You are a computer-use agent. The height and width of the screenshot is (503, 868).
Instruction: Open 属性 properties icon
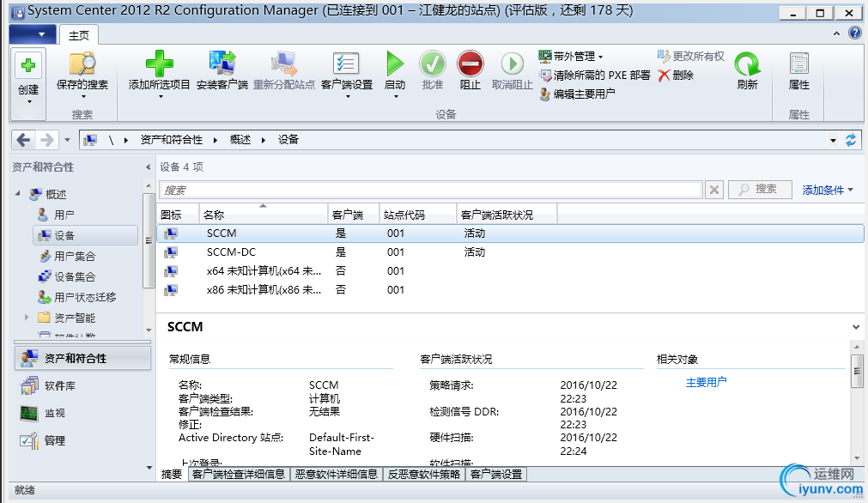[x=798, y=64]
